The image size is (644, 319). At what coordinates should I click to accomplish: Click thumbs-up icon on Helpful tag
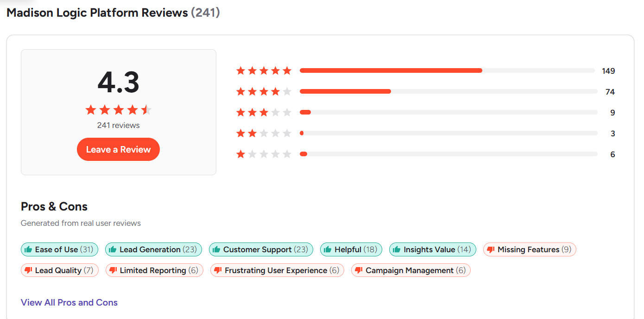click(x=328, y=249)
